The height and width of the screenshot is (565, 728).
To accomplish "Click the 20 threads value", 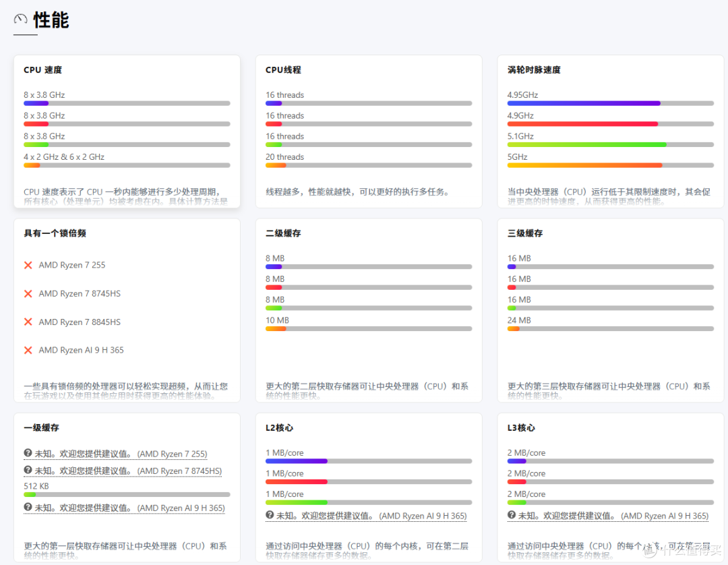I will 284,157.
